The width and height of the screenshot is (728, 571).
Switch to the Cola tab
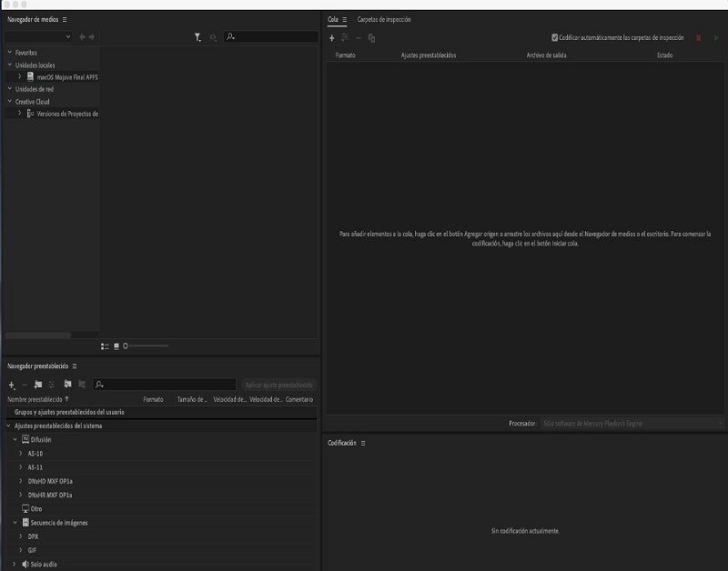pos(333,19)
